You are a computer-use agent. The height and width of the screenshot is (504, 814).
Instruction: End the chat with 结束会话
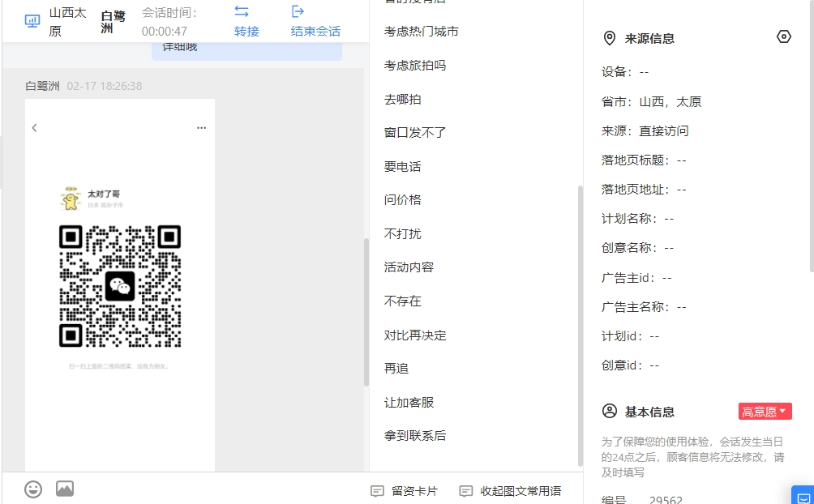315,31
